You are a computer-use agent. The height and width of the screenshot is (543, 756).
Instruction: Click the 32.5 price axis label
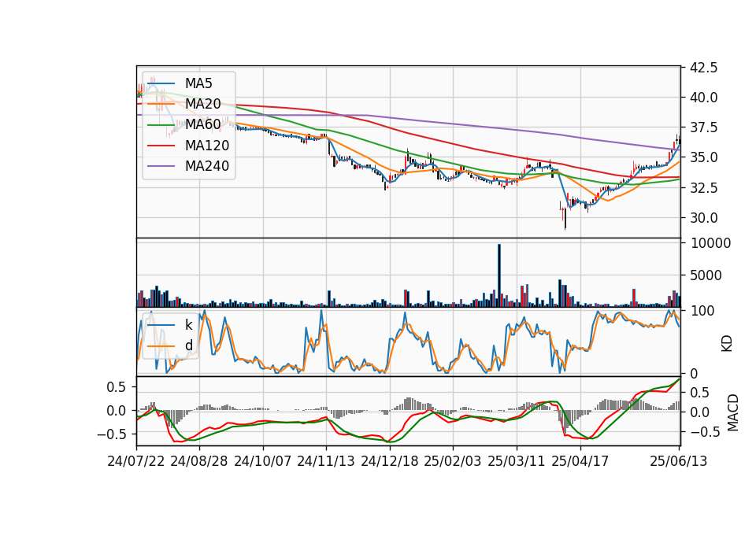coord(703,188)
